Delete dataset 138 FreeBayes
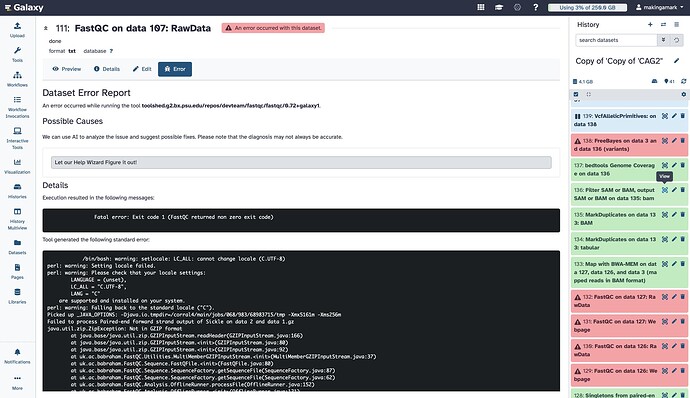This screenshot has height=398, width=690. pos(683,141)
